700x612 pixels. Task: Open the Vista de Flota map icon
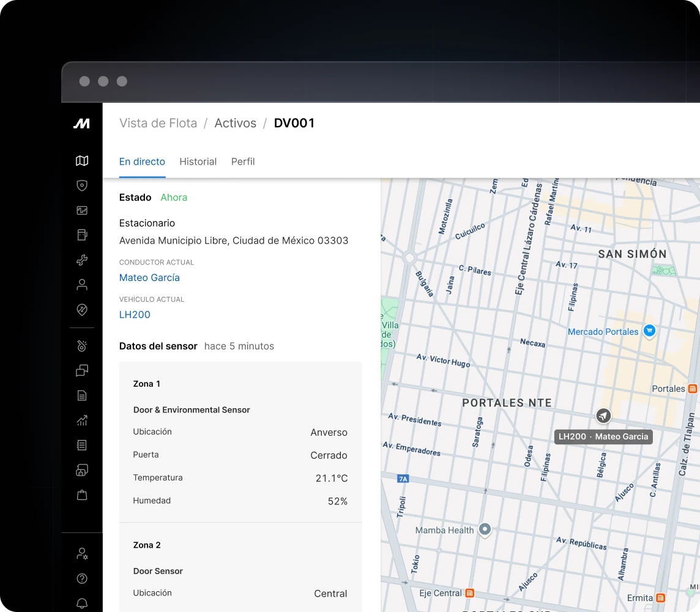click(81, 160)
